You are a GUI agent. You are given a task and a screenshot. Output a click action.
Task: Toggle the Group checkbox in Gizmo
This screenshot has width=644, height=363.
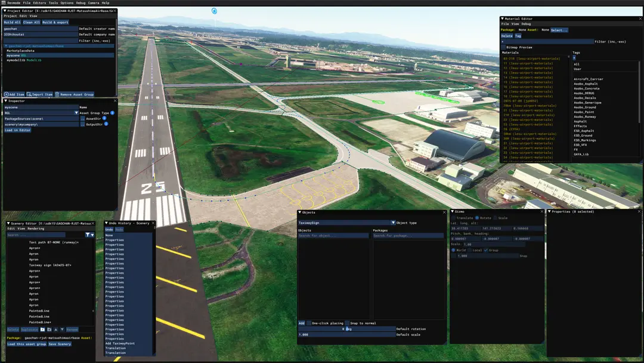click(x=486, y=250)
